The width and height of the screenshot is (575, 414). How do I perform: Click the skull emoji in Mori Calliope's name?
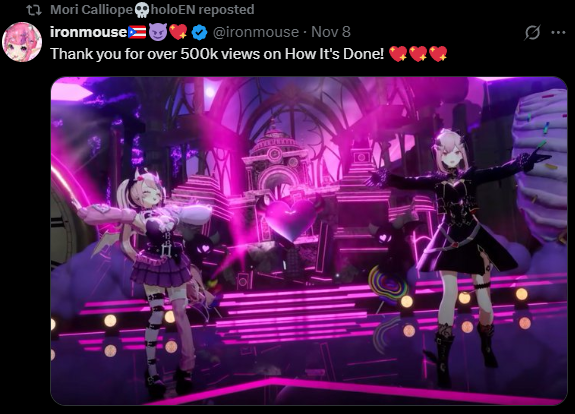click(142, 10)
